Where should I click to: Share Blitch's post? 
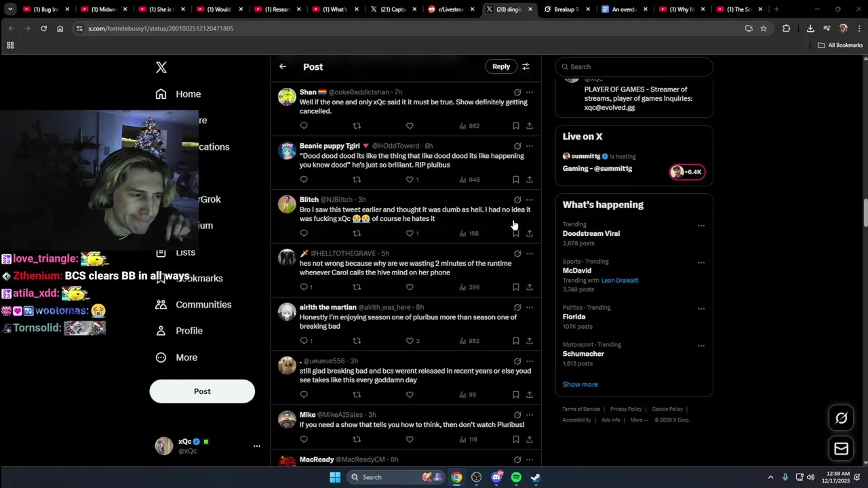(x=530, y=233)
